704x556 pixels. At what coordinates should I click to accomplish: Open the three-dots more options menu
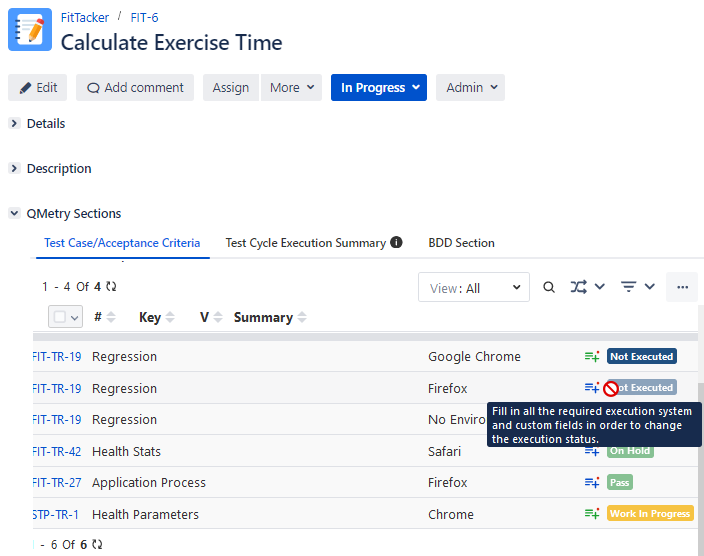pos(682,287)
